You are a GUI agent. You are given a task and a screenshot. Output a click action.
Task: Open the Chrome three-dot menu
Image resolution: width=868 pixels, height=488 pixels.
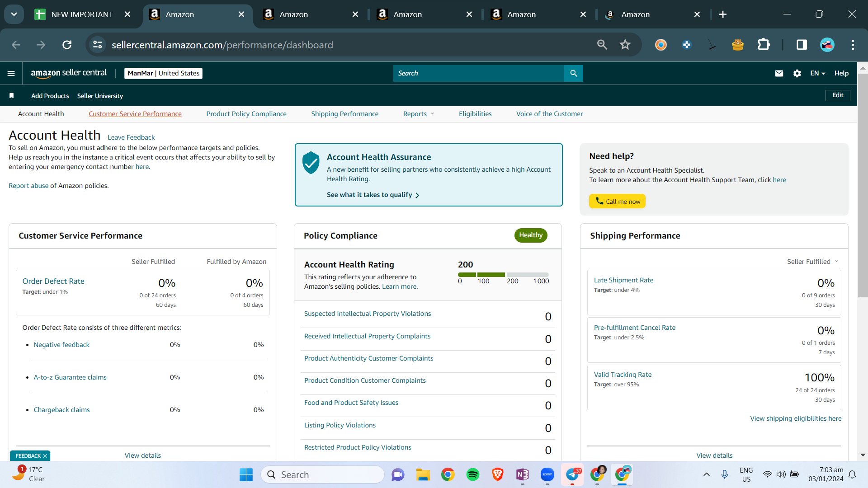(853, 45)
